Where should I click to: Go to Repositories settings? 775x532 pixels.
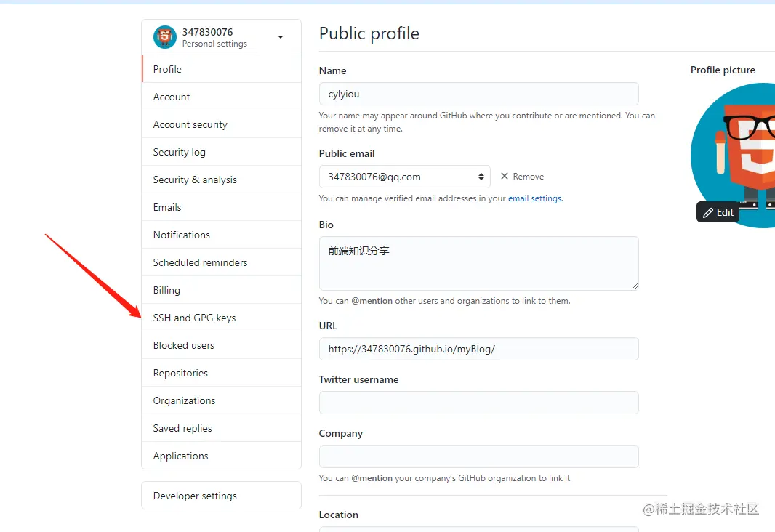(222, 374)
